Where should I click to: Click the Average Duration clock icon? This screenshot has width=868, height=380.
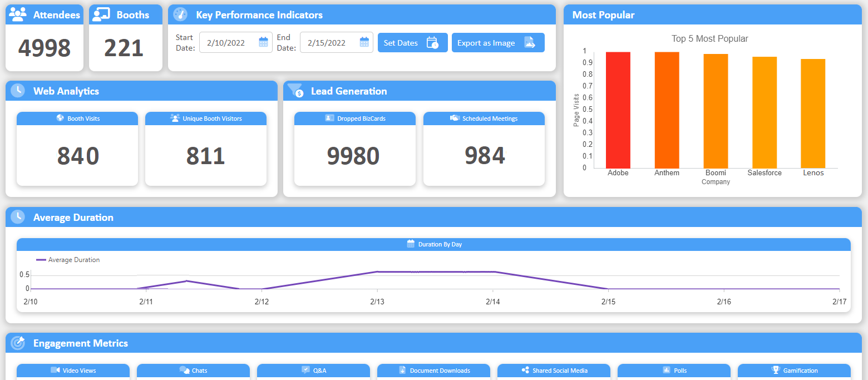click(18, 217)
